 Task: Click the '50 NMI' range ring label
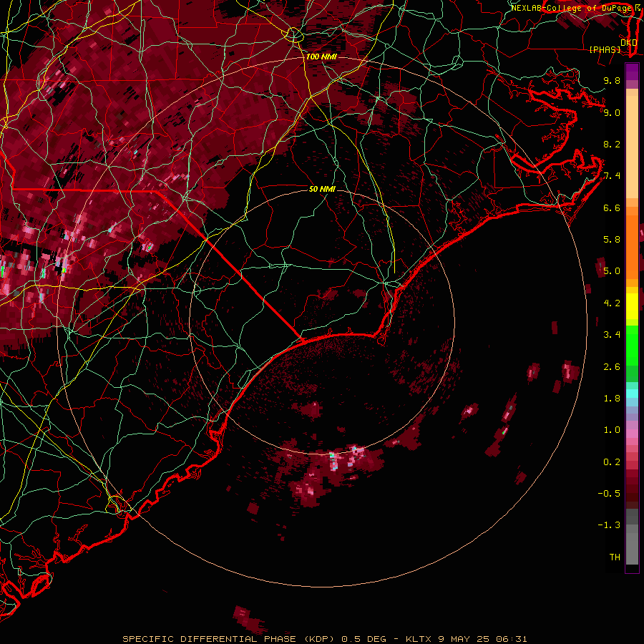tap(322, 189)
